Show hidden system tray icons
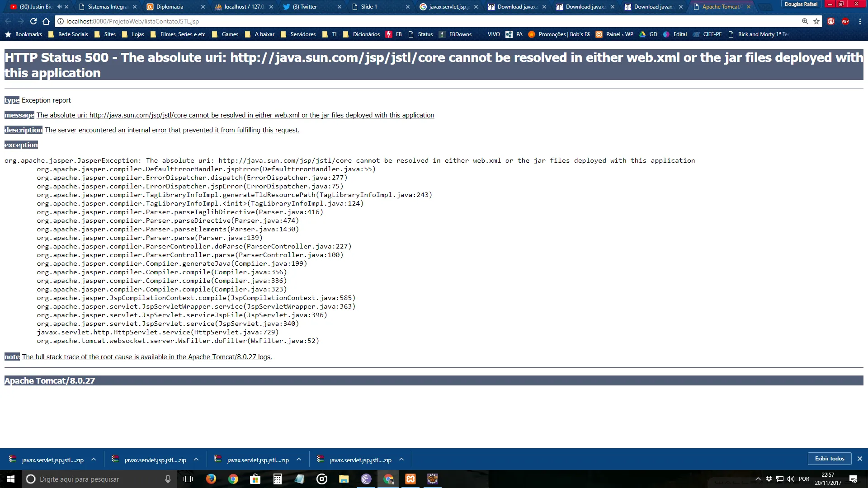 tap(758, 479)
